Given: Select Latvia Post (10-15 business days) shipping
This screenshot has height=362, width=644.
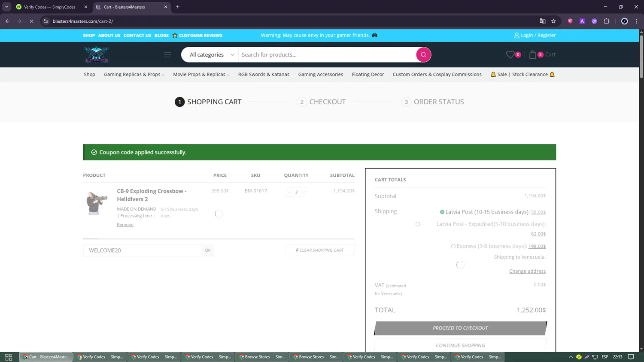Looking at the screenshot, I should click(442, 212).
